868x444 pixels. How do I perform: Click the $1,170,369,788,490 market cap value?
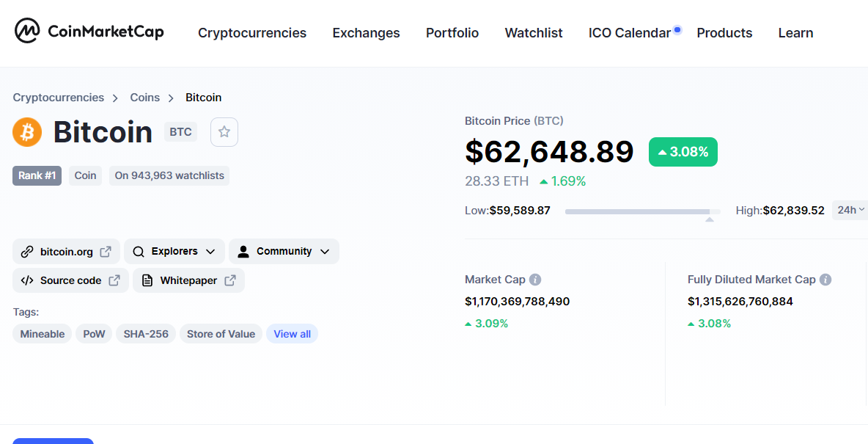(x=517, y=302)
